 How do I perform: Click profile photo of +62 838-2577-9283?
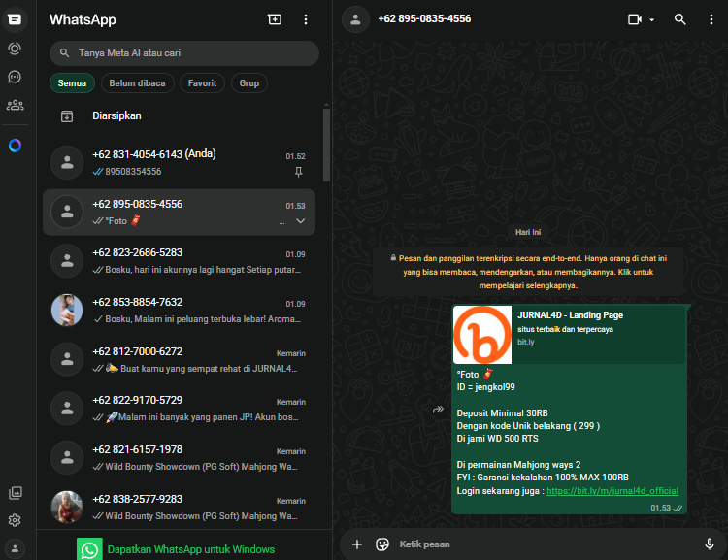pyautogui.click(x=67, y=507)
